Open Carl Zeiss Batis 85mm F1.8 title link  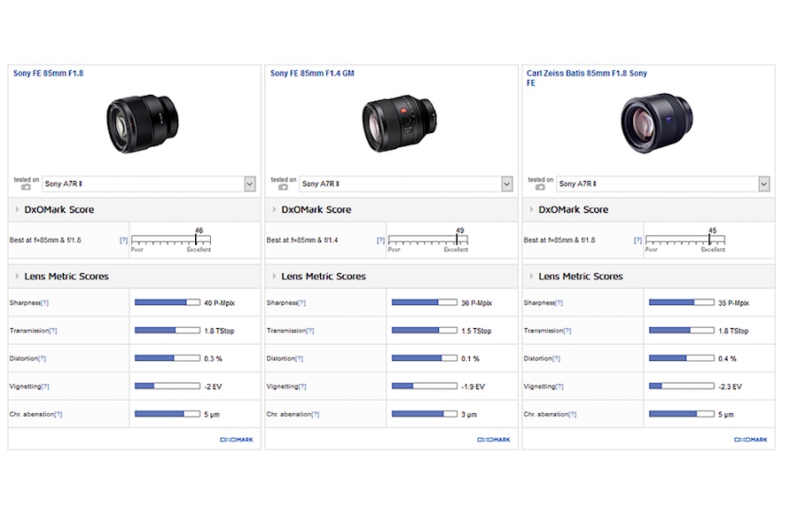coord(586,74)
